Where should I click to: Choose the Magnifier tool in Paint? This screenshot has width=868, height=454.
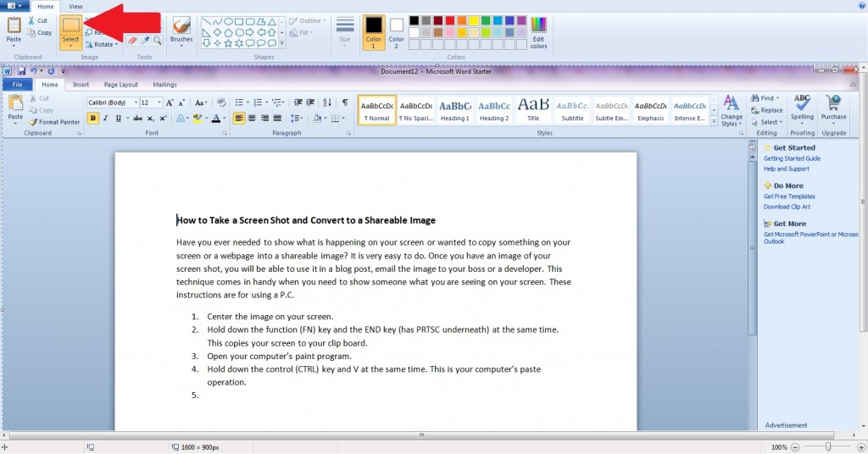(158, 41)
